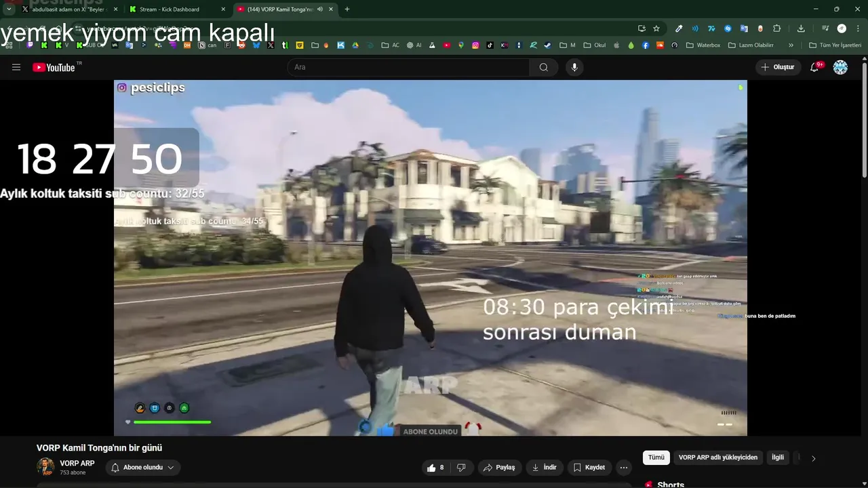Open the TikTok bookmark
Image resolution: width=868 pixels, height=488 pixels.
(x=490, y=45)
